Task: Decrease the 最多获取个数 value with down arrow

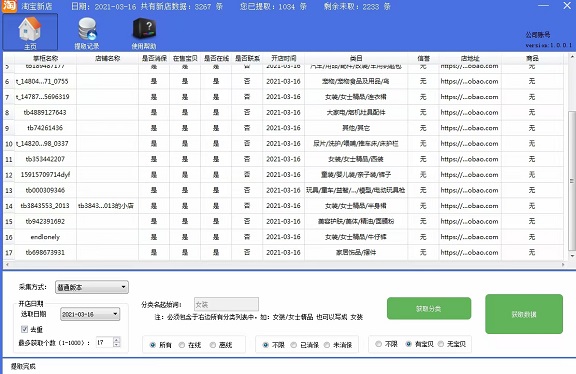Action: pos(116,345)
